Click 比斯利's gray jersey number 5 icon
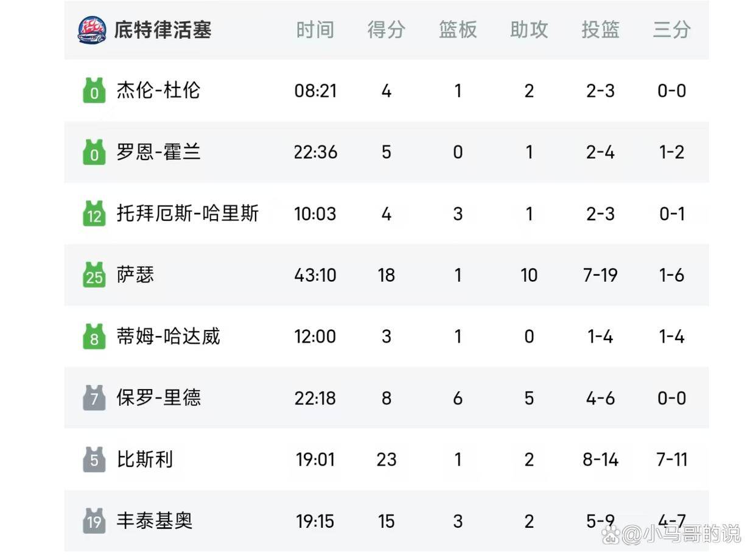756x560 pixels. (94, 459)
